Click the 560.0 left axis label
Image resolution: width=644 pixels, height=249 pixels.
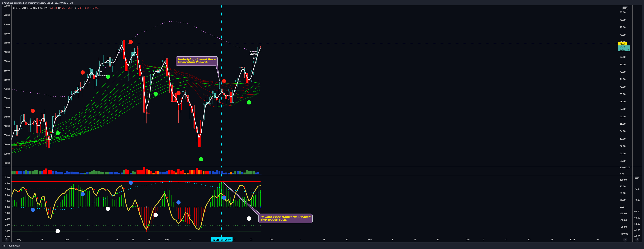pos(7,163)
